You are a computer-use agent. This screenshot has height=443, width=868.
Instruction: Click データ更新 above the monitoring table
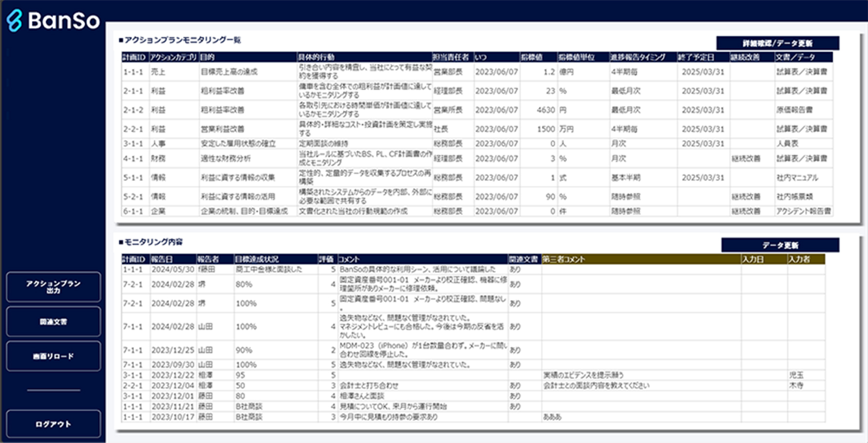tap(780, 245)
